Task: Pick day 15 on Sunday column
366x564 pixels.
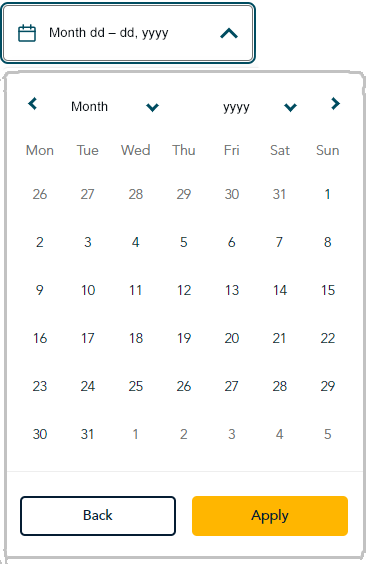Action: click(x=328, y=290)
